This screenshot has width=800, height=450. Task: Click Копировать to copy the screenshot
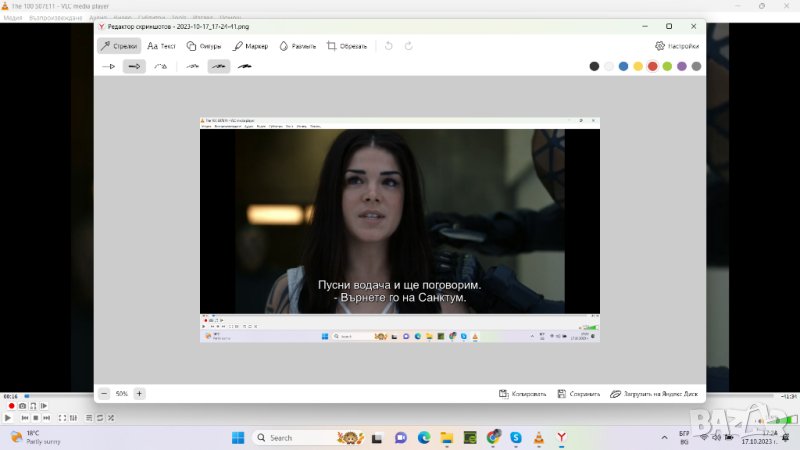coord(522,394)
